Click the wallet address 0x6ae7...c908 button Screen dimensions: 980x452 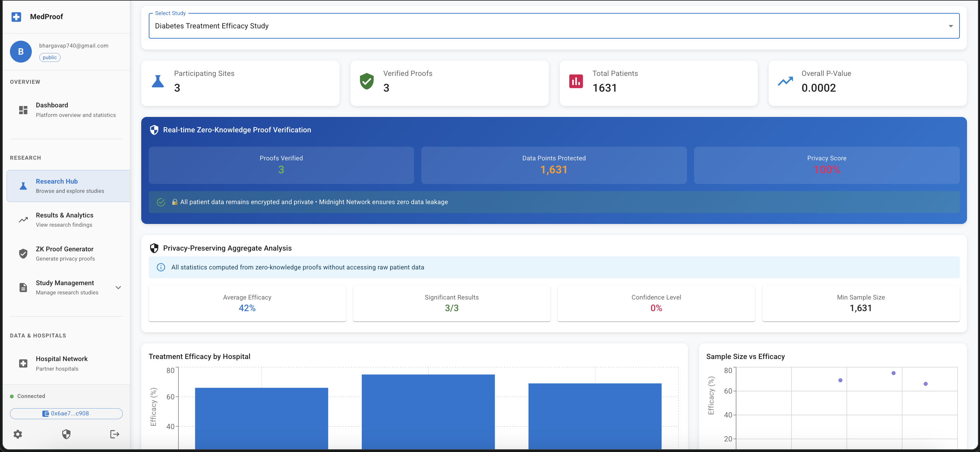click(x=66, y=414)
